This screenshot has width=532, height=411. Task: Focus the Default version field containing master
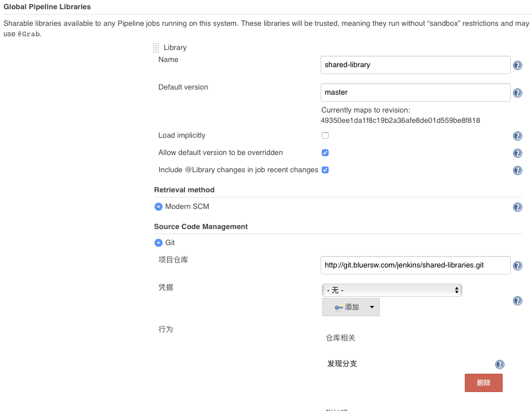coord(415,92)
